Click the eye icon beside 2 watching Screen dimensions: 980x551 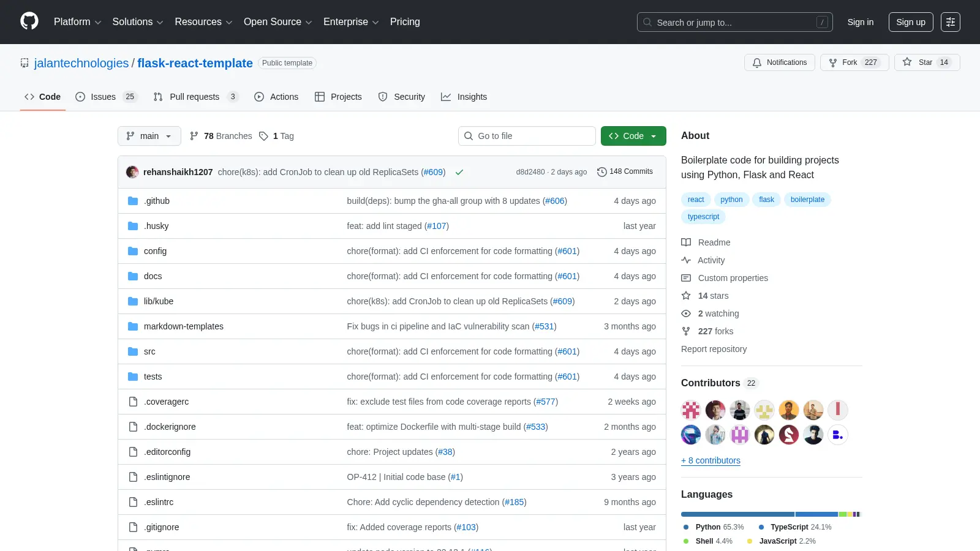[x=686, y=313]
